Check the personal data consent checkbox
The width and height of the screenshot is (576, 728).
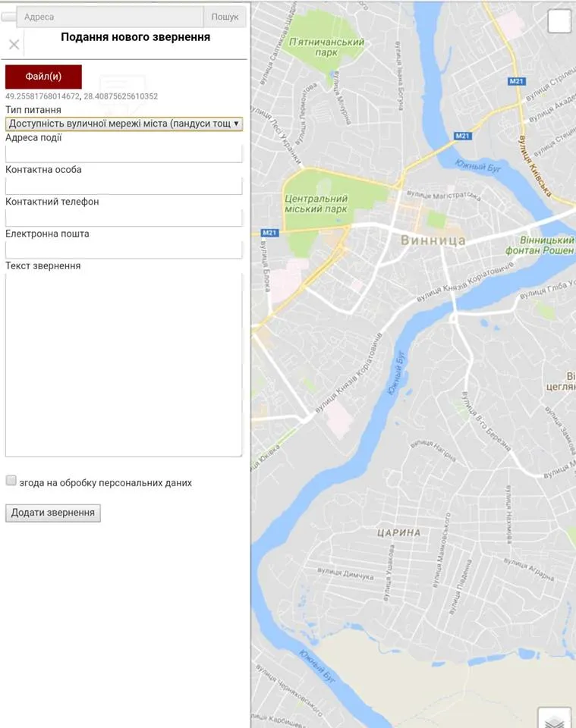(x=11, y=481)
